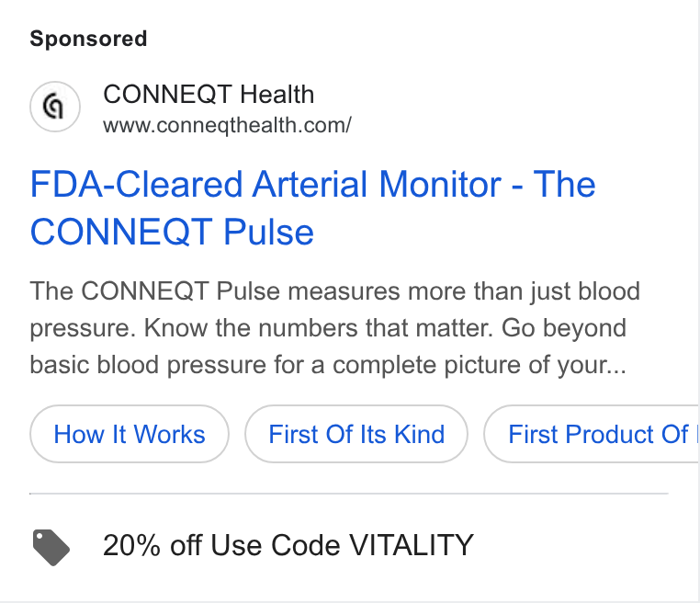Click the price tag icon beside the discount
The width and height of the screenshot is (700, 603).
tap(51, 547)
